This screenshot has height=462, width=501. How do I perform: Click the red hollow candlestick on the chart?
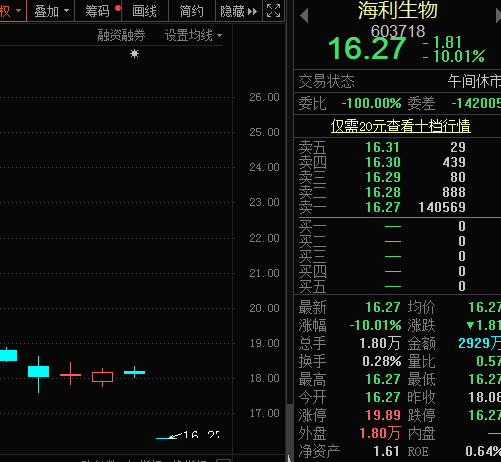tap(102, 377)
